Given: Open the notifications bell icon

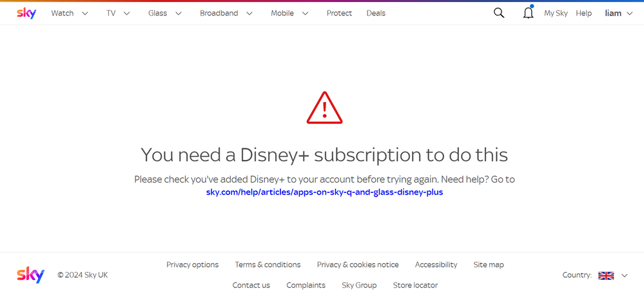Looking at the screenshot, I should (528, 13).
